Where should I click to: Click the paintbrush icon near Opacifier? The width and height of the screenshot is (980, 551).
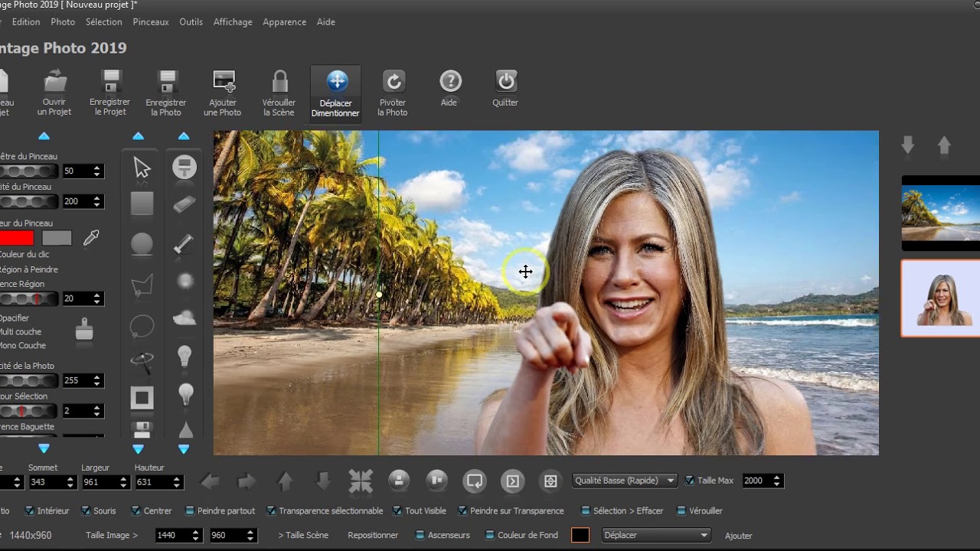(x=84, y=330)
